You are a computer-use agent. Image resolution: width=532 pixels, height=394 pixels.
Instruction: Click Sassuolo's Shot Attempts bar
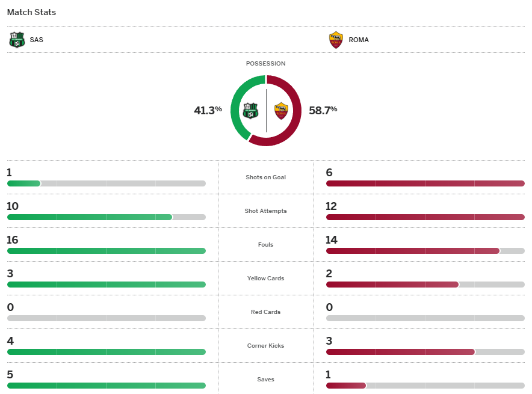click(x=89, y=217)
